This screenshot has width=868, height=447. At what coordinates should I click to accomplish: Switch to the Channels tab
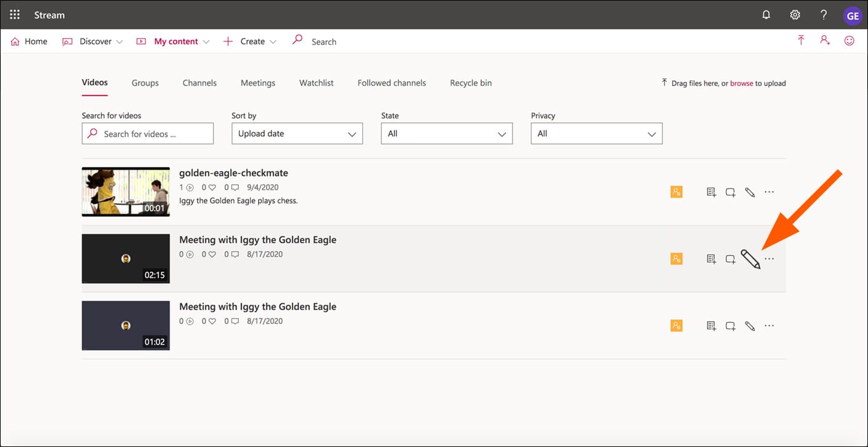point(199,83)
